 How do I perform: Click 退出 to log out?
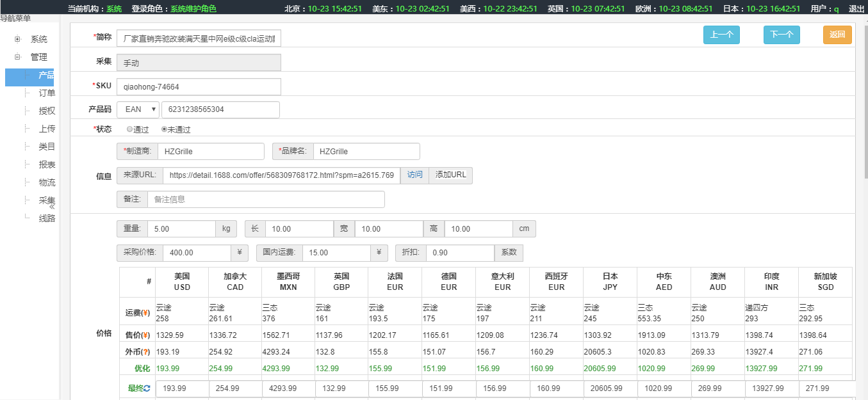(856, 9)
